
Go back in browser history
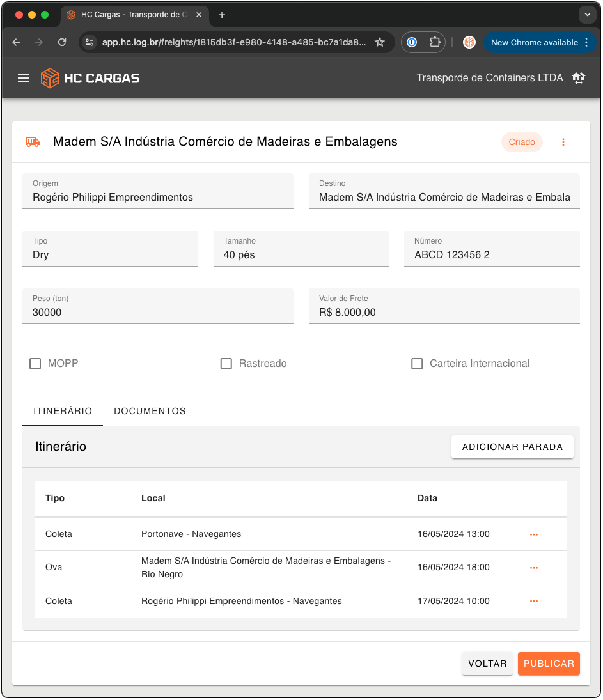point(17,42)
